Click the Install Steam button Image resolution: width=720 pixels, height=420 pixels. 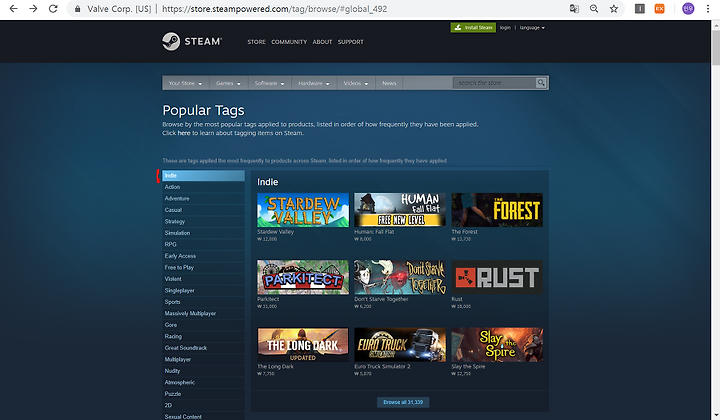pos(473,28)
